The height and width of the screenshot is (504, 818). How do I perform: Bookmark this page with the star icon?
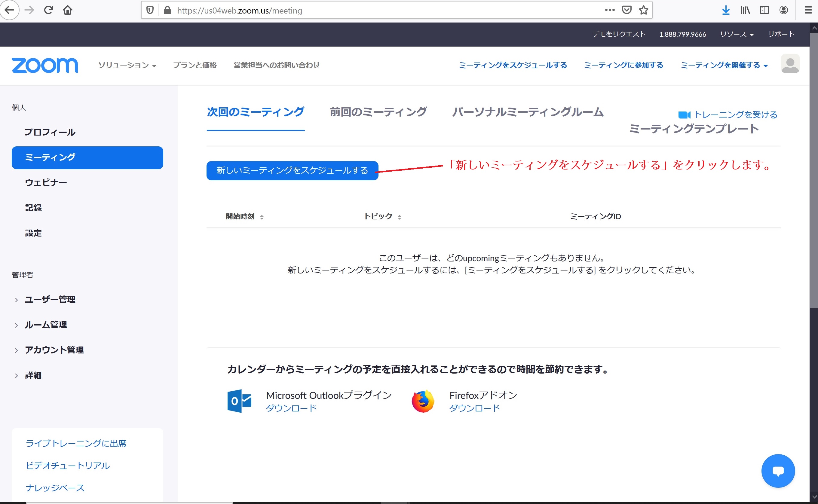pyautogui.click(x=644, y=10)
